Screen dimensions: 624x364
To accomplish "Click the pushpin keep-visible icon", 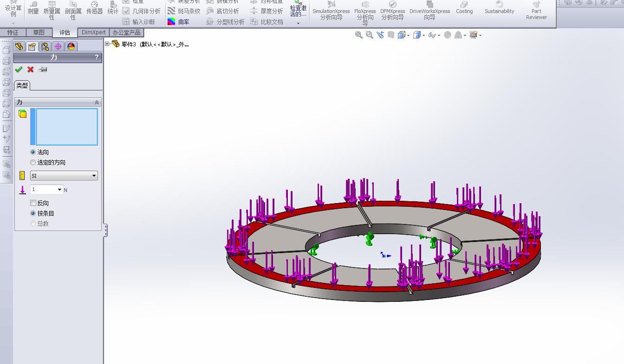I will 43,69.
